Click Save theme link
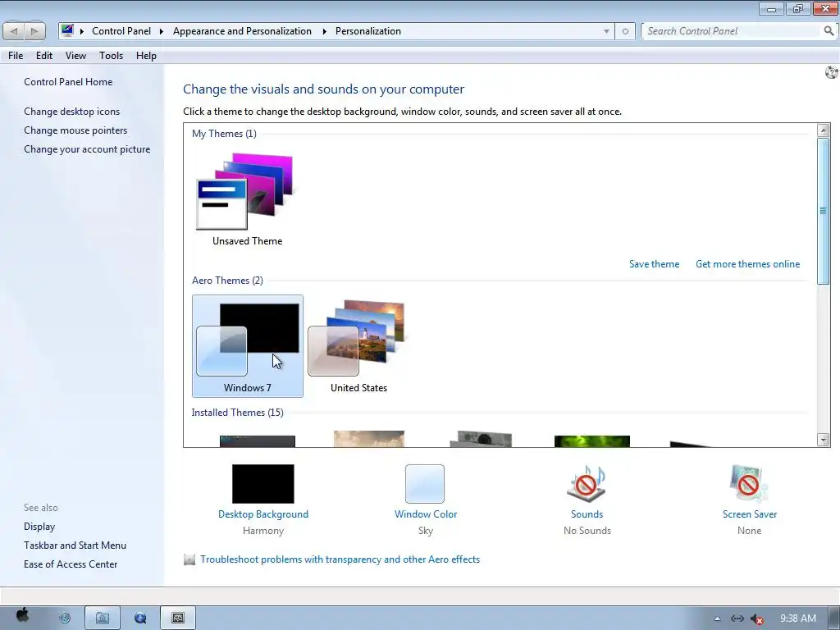Viewport: 840px width, 630px height. (x=654, y=264)
